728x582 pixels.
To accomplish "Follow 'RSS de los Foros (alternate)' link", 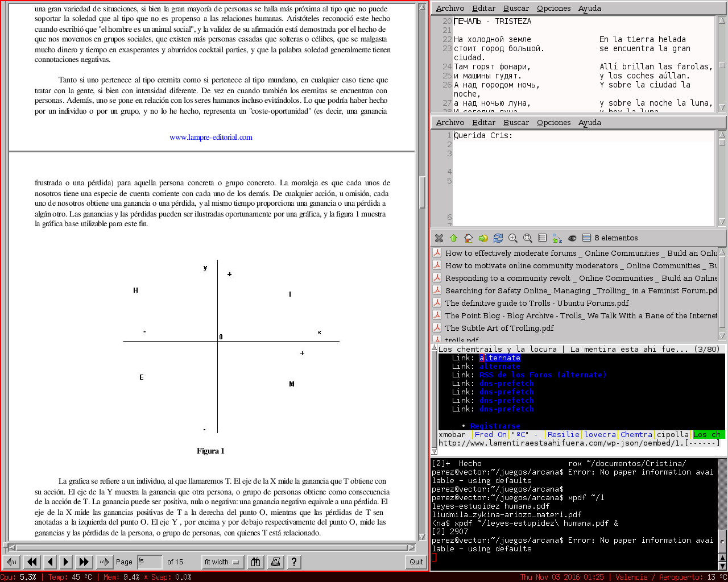I will [x=543, y=375].
